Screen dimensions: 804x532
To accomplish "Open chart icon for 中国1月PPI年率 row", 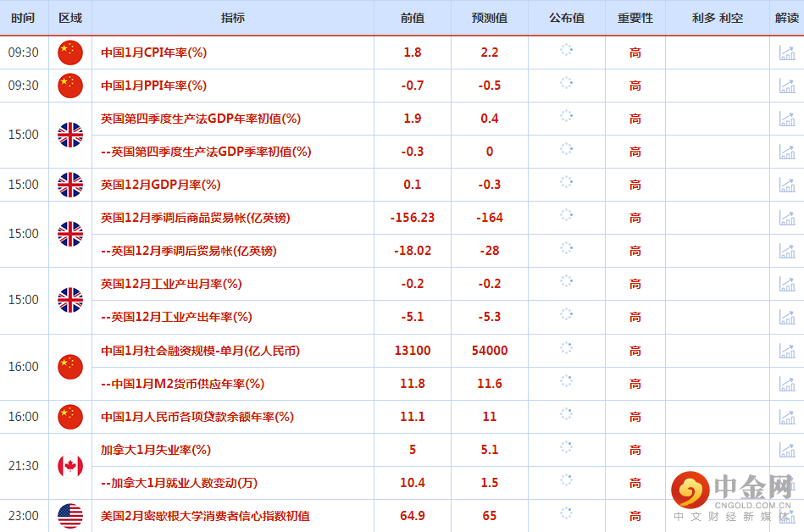I will [786, 86].
